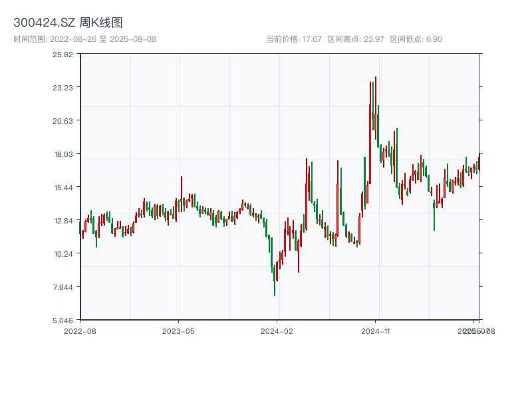
Task: Click the 300424.SZ 周K线图 chart title
Action: tap(68, 23)
